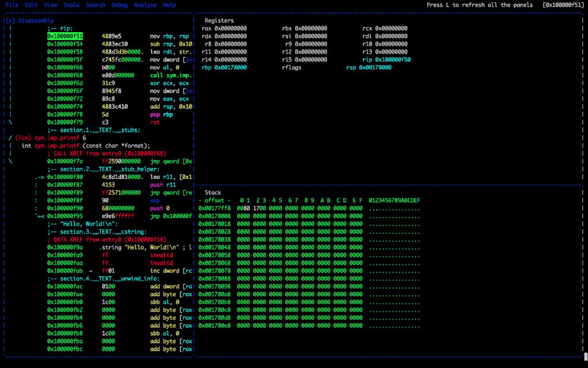Open the Debug menu
Image resolution: width=588 pixels, height=368 pixels.
point(119,5)
